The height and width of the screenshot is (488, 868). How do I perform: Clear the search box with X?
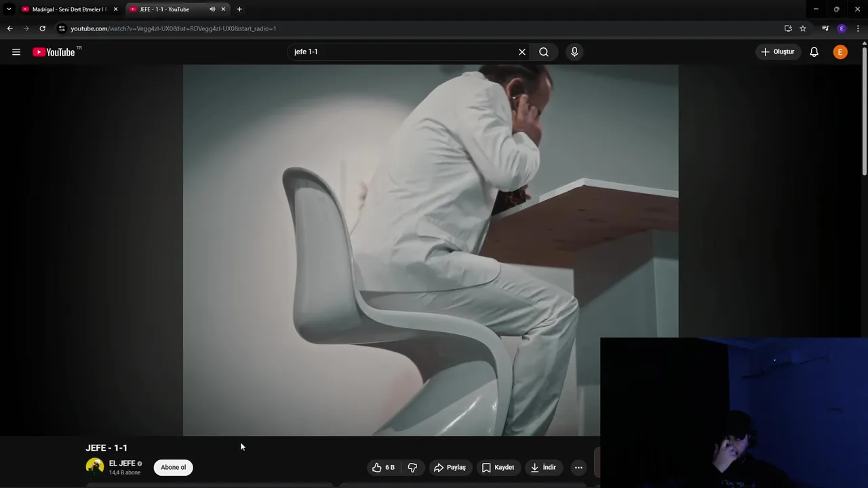tap(522, 52)
